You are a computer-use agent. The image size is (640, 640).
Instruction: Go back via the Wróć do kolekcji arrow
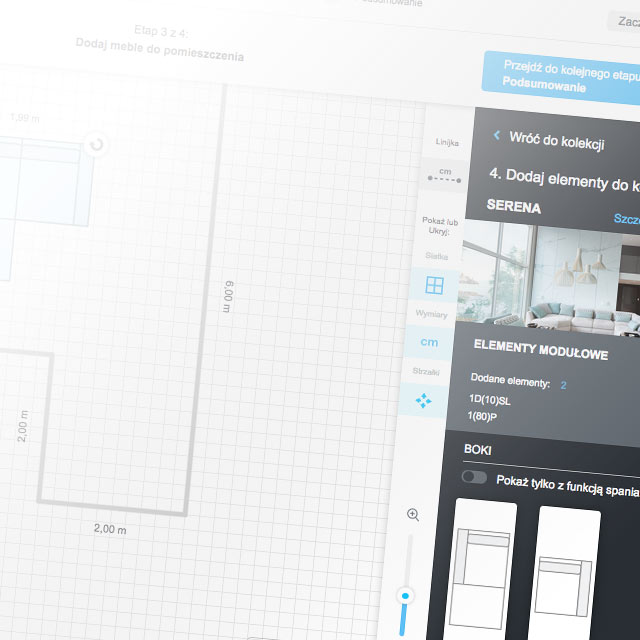(497, 135)
